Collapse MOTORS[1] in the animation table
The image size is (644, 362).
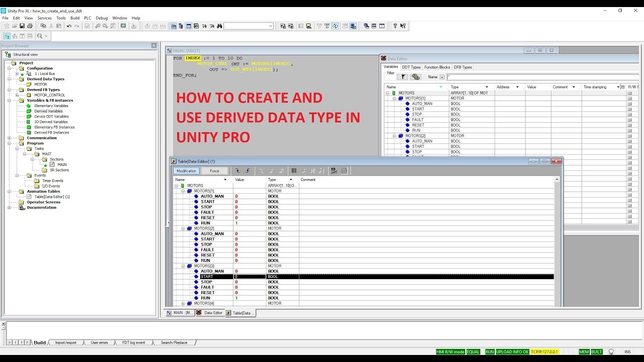click(184, 191)
